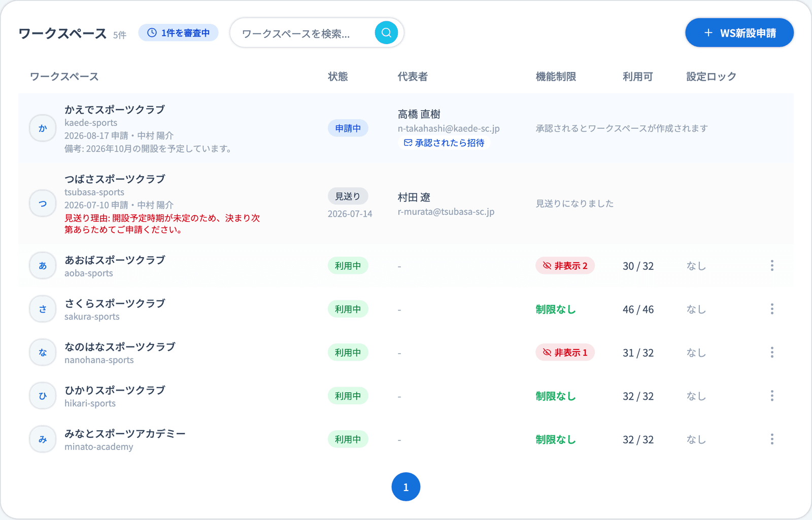Viewport: 812px width, 520px height.
Task: Click the 非表示 1 badge
Action: [x=565, y=353]
